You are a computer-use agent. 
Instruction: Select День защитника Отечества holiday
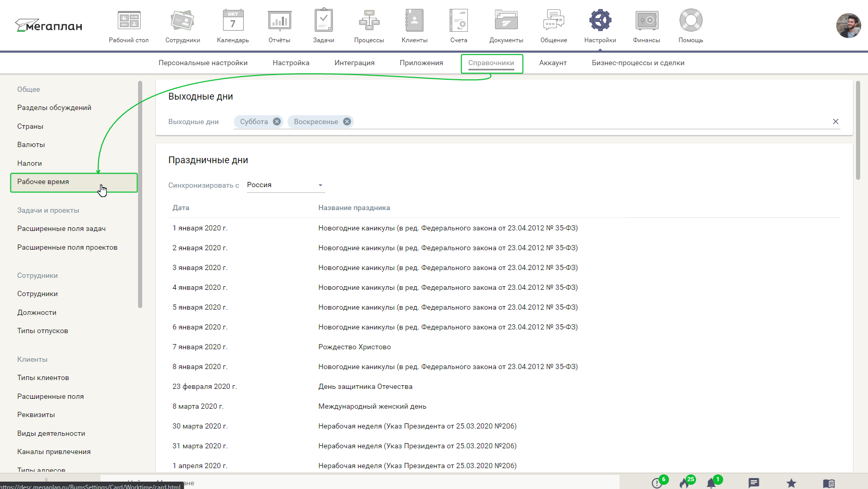pyautogui.click(x=365, y=387)
